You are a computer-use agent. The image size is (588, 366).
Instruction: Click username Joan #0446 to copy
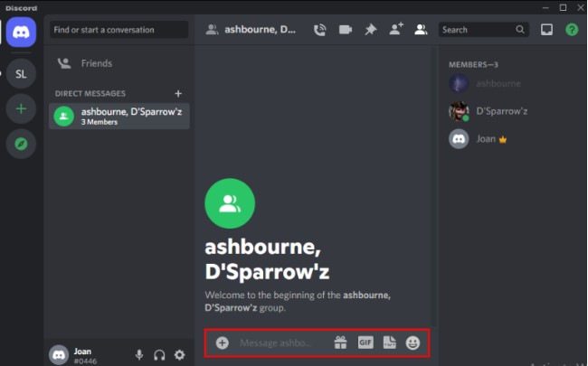click(85, 356)
